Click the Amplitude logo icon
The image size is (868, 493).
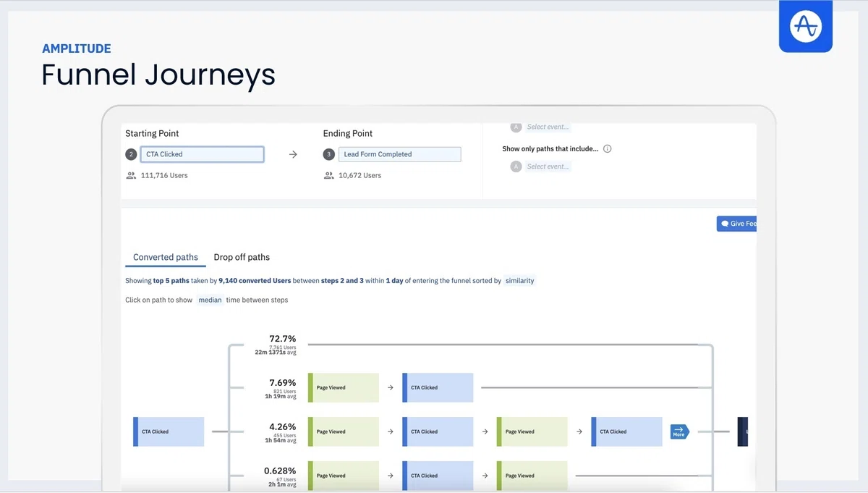[805, 26]
